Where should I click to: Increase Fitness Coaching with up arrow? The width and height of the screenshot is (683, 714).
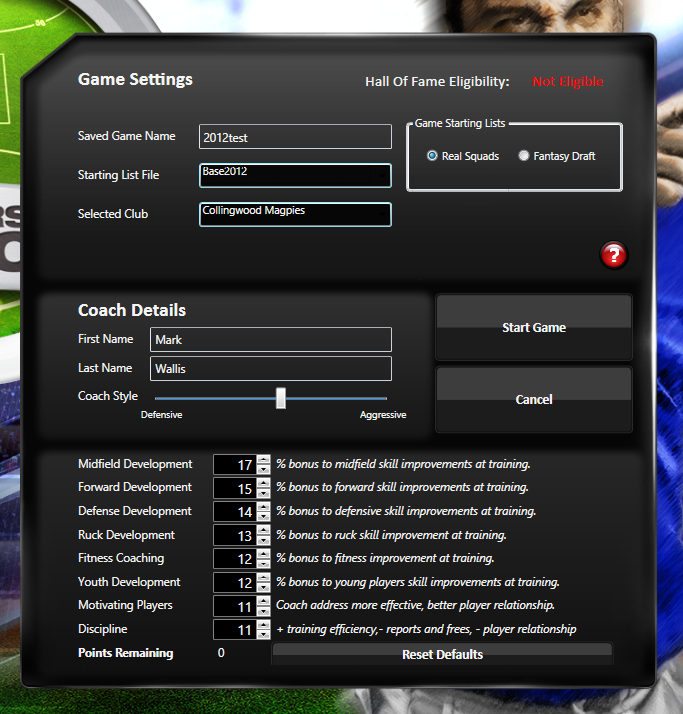(264, 554)
